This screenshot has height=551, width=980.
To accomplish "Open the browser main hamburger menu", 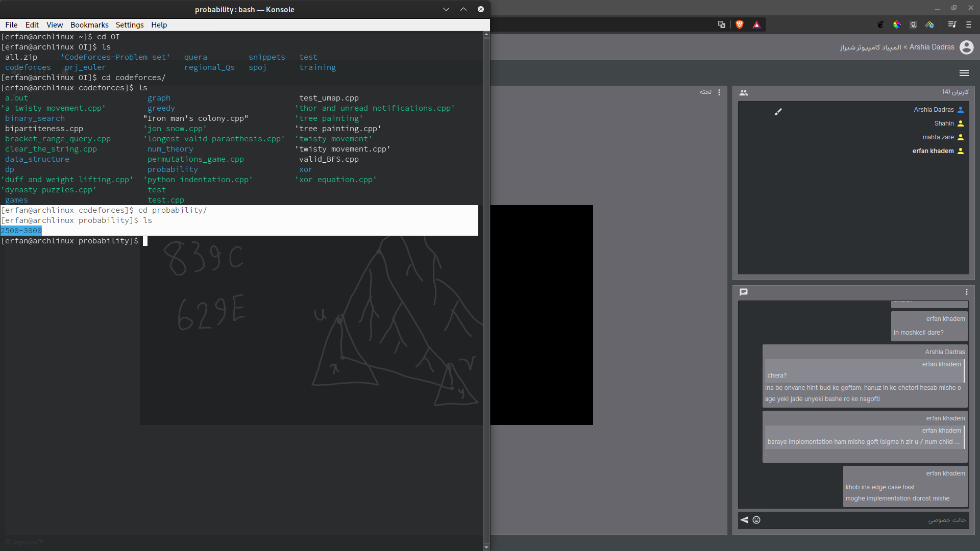I will (x=969, y=24).
